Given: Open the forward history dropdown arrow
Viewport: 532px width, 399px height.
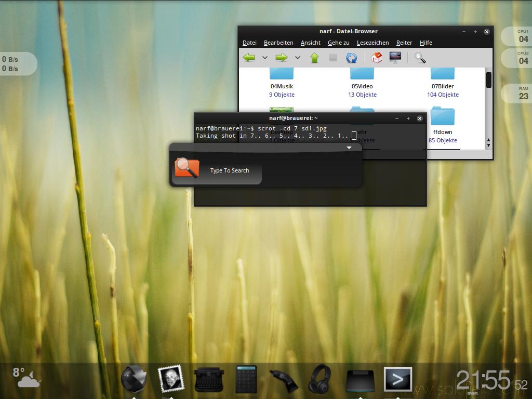Looking at the screenshot, I should pyautogui.click(x=298, y=58).
